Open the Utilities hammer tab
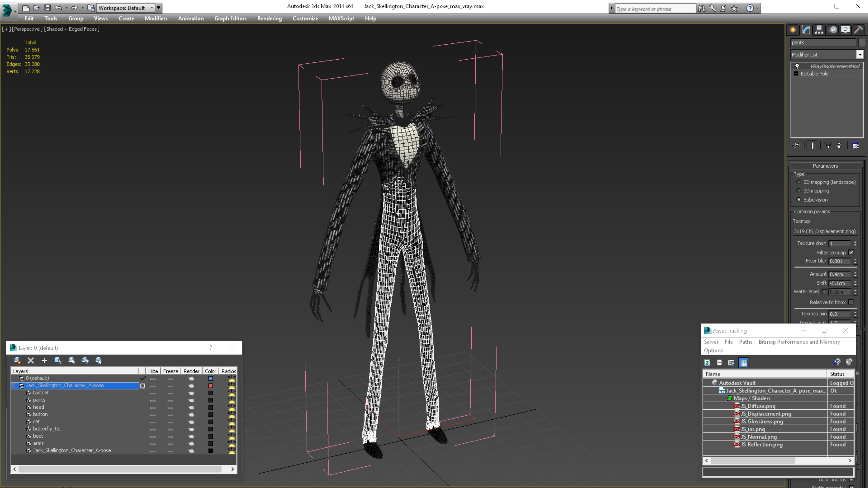 859,30
